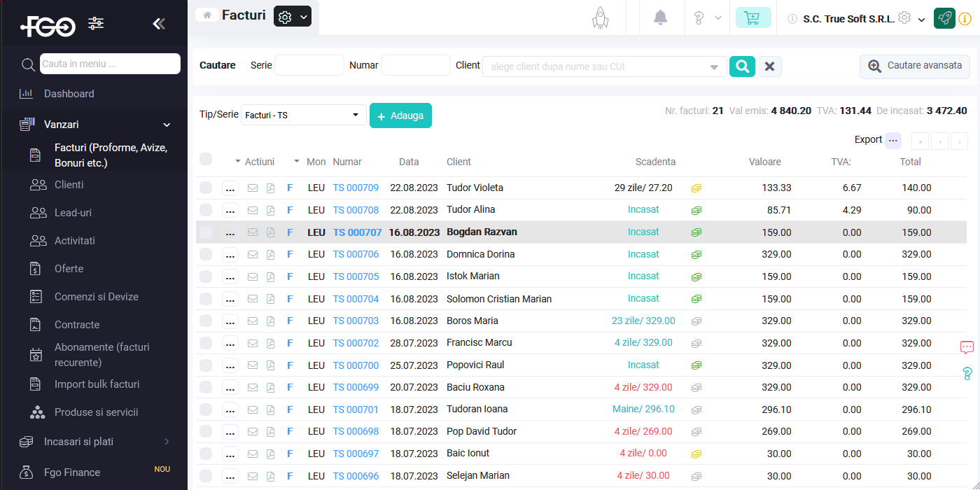Select checkbox for invoice TS 000706

click(x=206, y=254)
